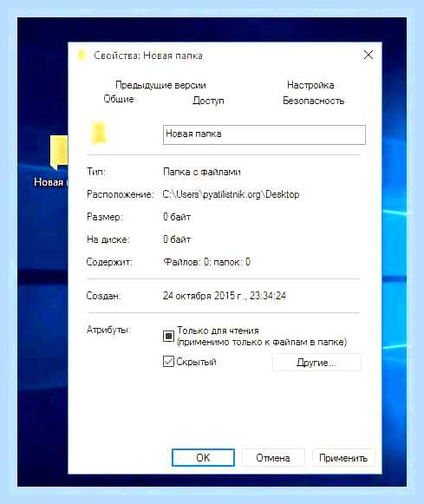Switch to the Настройка tab
424x504 pixels.
pyautogui.click(x=310, y=85)
